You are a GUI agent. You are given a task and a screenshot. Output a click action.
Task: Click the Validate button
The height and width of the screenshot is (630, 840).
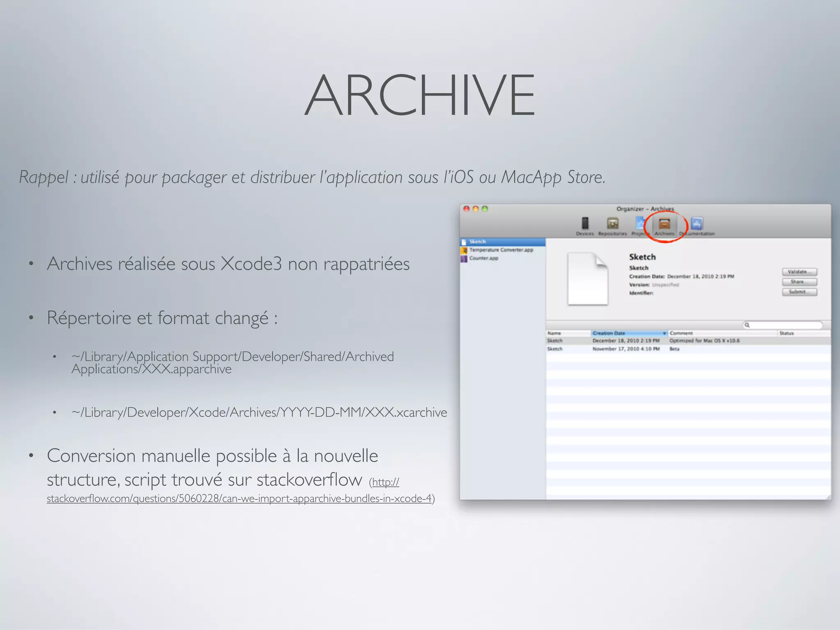[799, 272]
